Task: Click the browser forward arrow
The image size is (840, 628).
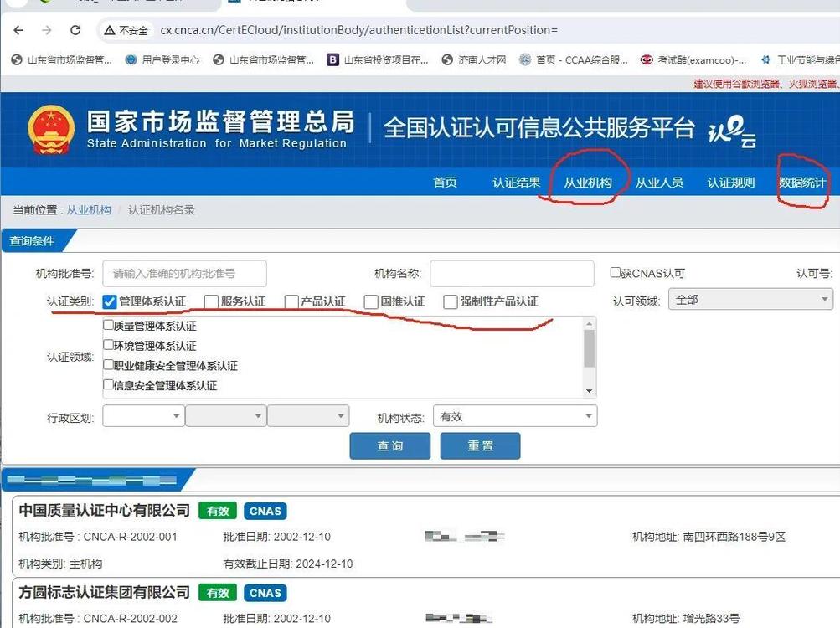Action: (47, 30)
